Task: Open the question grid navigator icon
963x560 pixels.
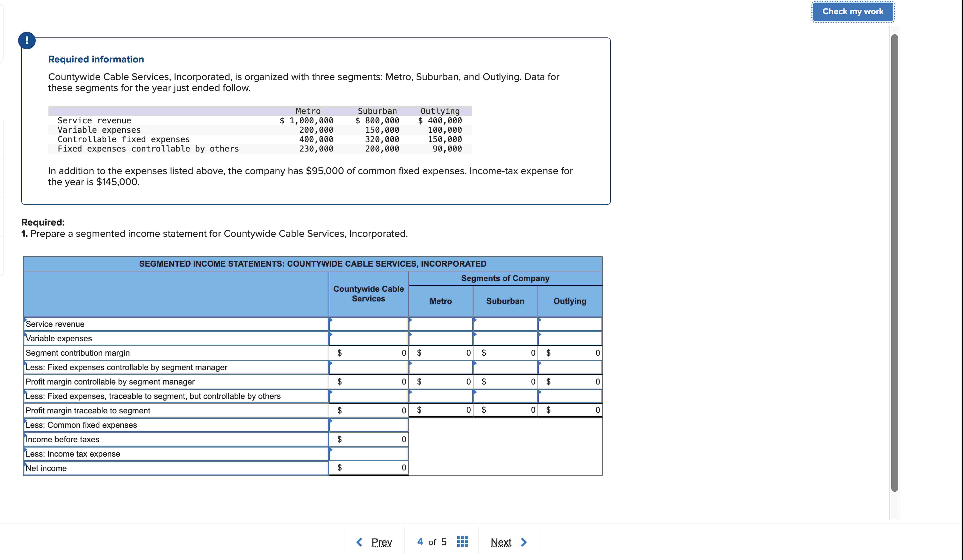Action: [x=462, y=542]
